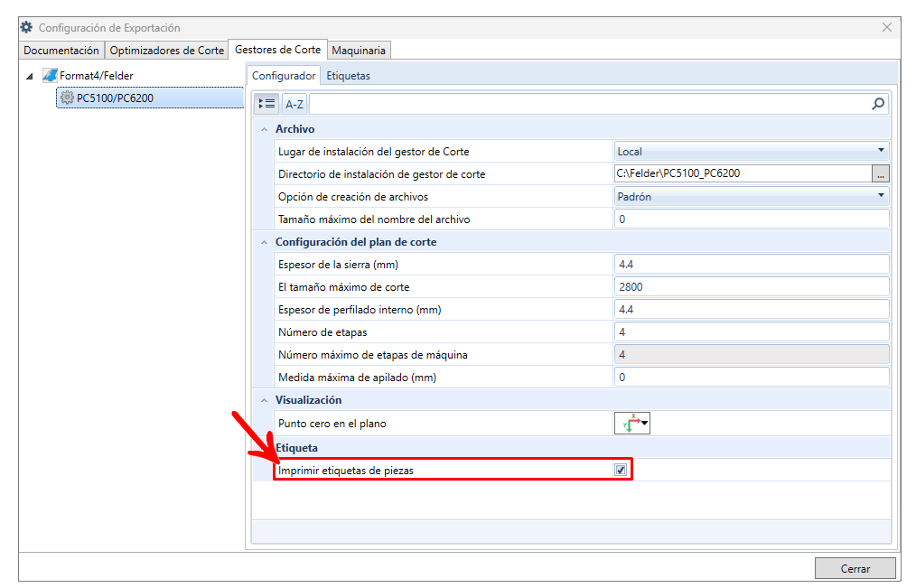Collapse the Format4/Felder tree node

(x=30, y=77)
